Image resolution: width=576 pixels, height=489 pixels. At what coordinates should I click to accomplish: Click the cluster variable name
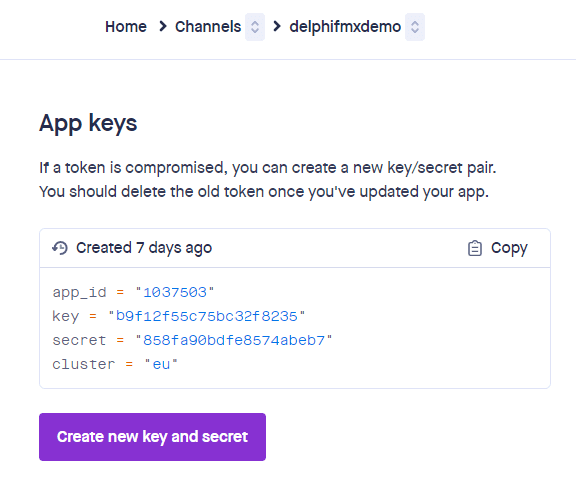click(83, 365)
